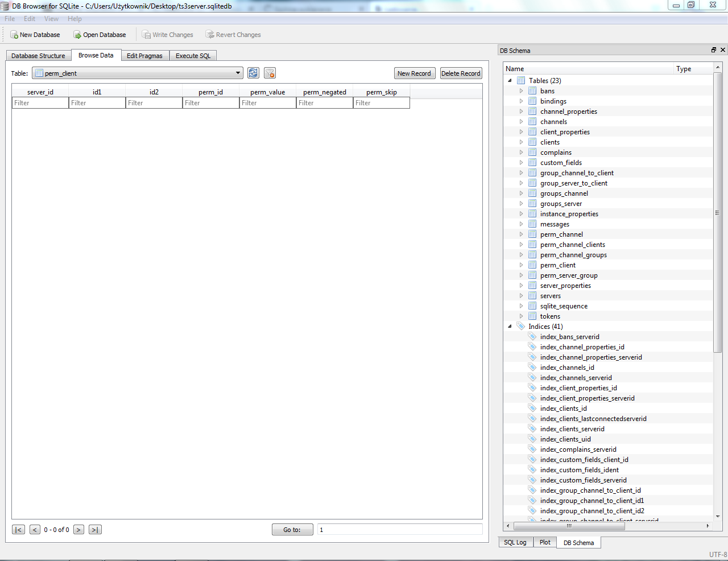The width and height of the screenshot is (728, 561).
Task: Click the Open Database toolbar button
Action: pyautogui.click(x=100, y=35)
